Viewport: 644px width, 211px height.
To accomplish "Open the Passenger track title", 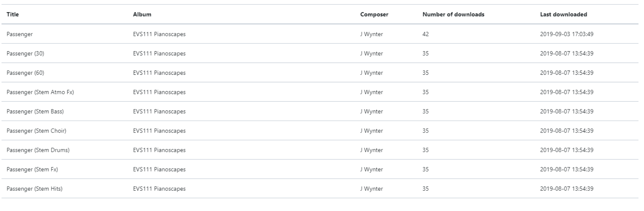I will 20,34.
